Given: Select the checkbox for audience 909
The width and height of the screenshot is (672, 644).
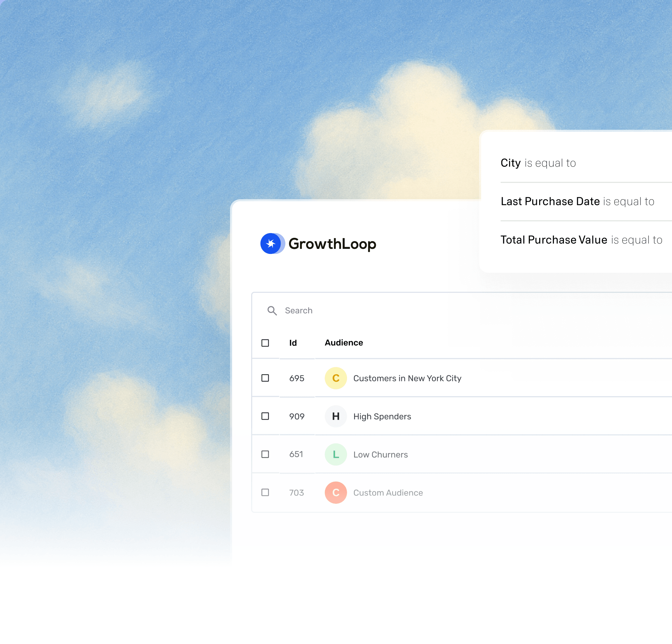Looking at the screenshot, I should 265,416.
